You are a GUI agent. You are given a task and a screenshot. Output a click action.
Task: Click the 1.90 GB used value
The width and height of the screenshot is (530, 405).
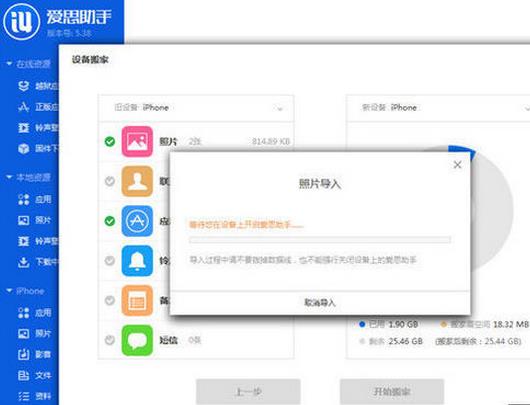(403, 324)
